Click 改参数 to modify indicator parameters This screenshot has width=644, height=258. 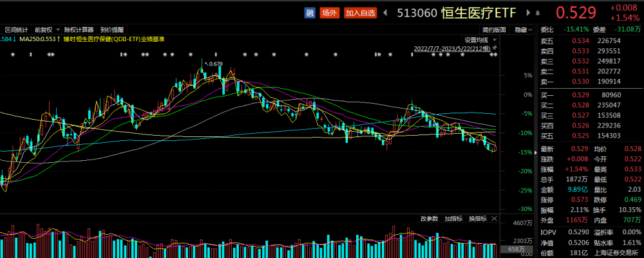[430, 219]
